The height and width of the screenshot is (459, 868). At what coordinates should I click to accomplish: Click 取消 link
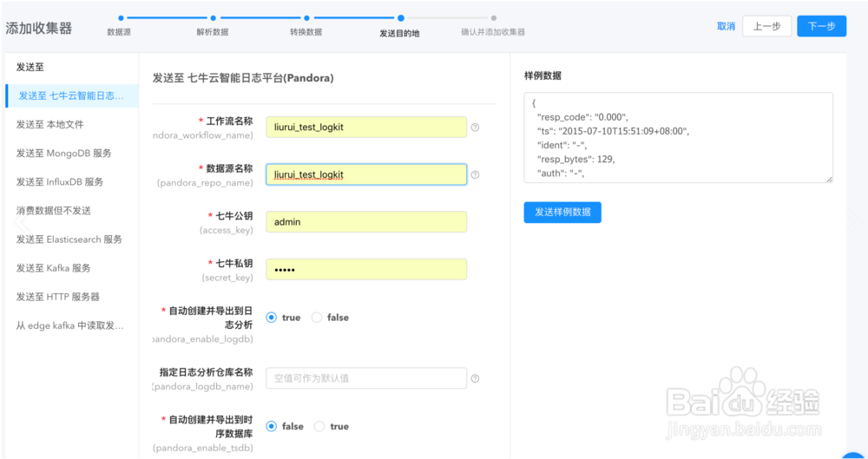(726, 27)
